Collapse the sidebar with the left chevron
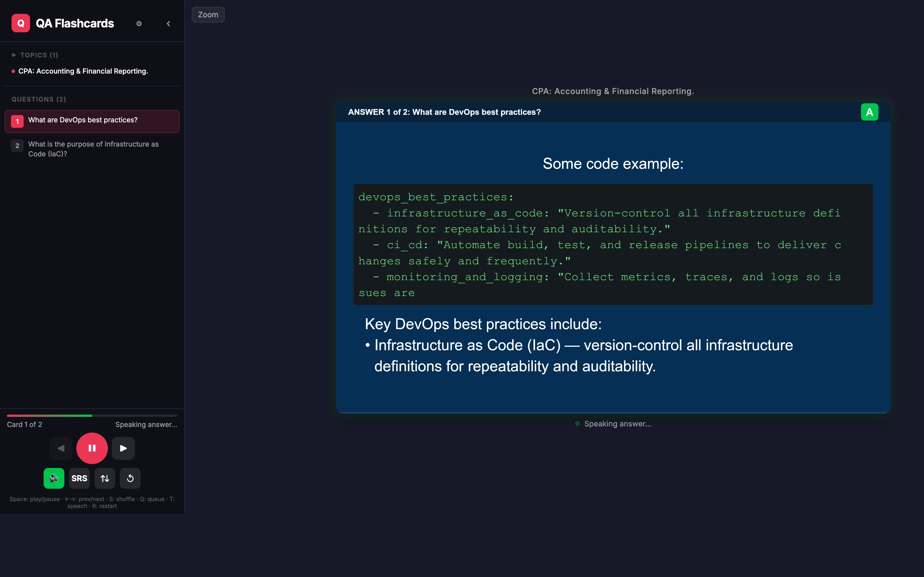Viewport: 924px width, 577px height. click(168, 23)
